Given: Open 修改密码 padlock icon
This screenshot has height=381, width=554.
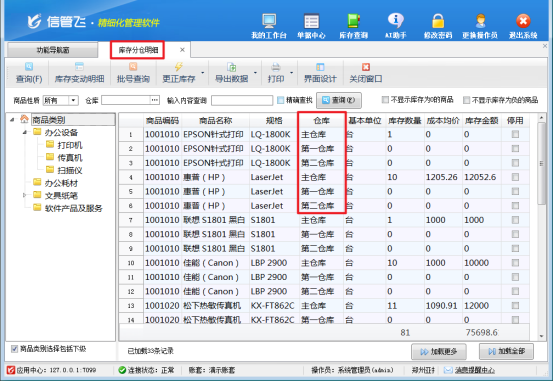Looking at the screenshot, I should coord(438,21).
